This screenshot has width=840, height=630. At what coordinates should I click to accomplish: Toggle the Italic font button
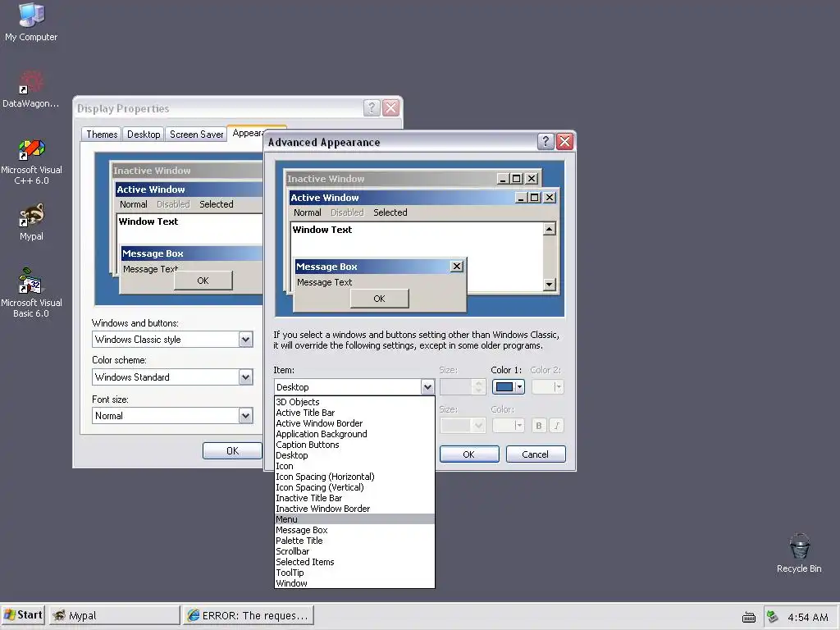[557, 426]
